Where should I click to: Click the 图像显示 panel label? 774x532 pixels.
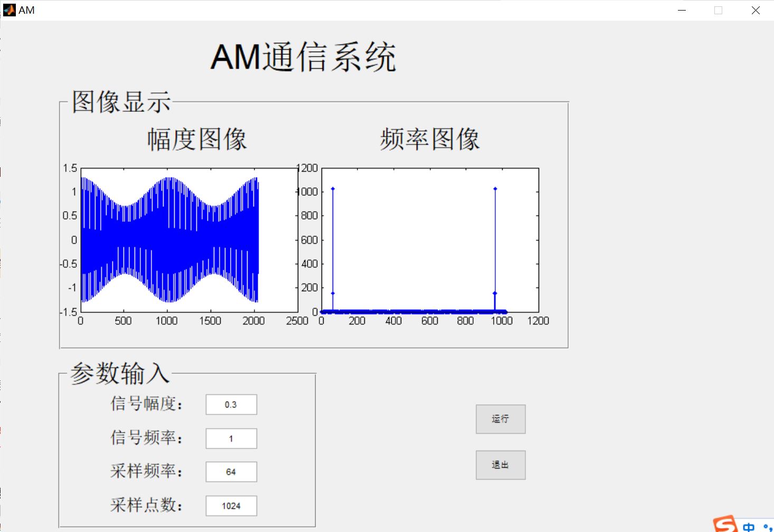coord(120,101)
